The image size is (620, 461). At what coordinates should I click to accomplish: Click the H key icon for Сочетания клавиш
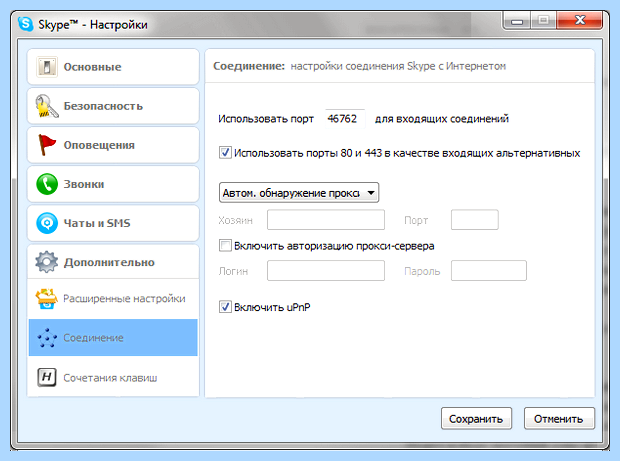pos(47,377)
